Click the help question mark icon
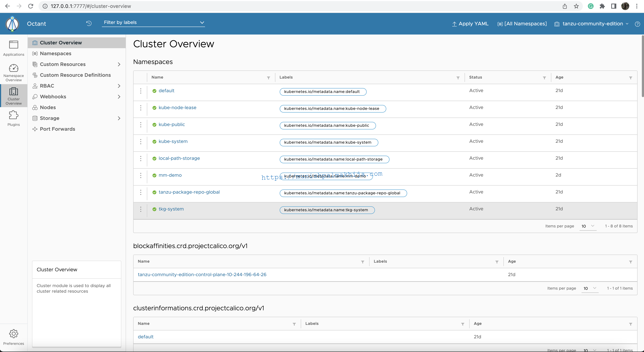 click(637, 24)
